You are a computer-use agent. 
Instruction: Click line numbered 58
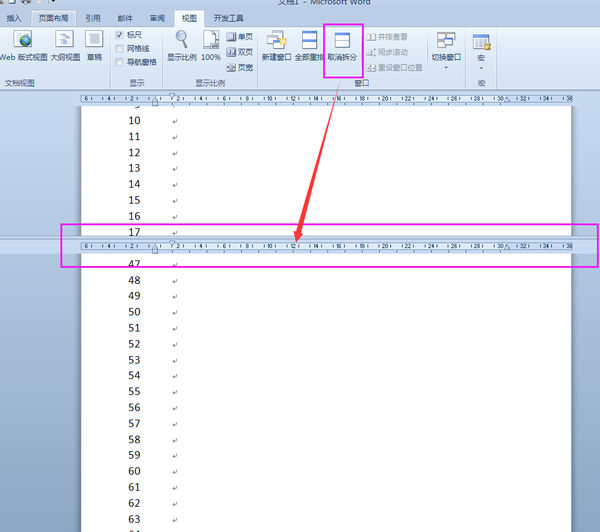[x=134, y=439]
